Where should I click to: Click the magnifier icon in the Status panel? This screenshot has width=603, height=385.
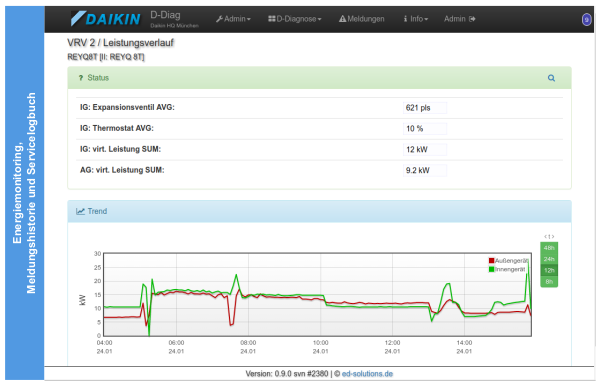[551, 78]
